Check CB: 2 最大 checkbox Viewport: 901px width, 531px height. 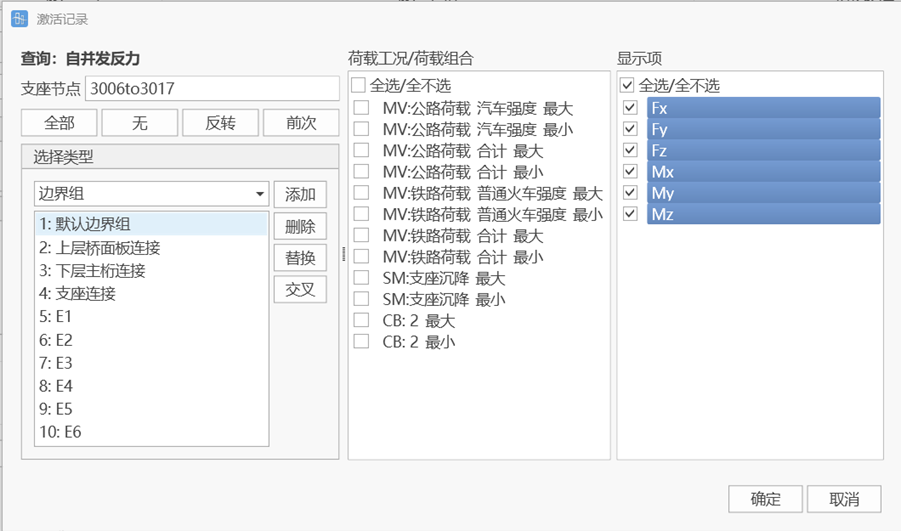point(361,320)
